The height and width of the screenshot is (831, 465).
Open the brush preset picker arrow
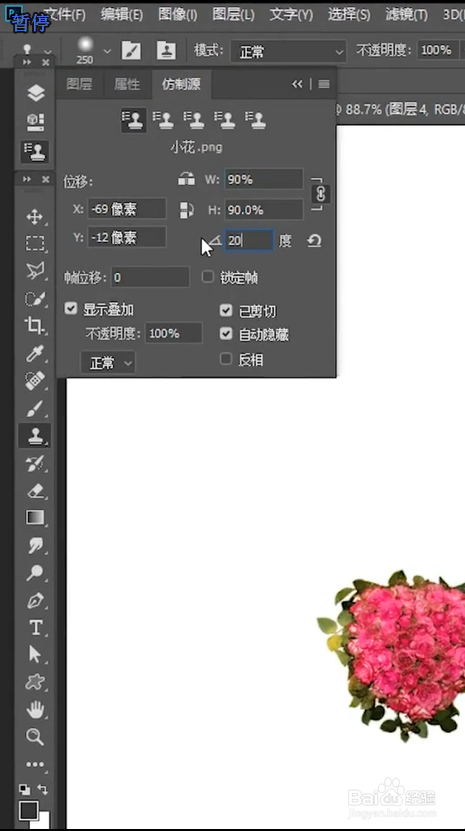pyautogui.click(x=107, y=51)
